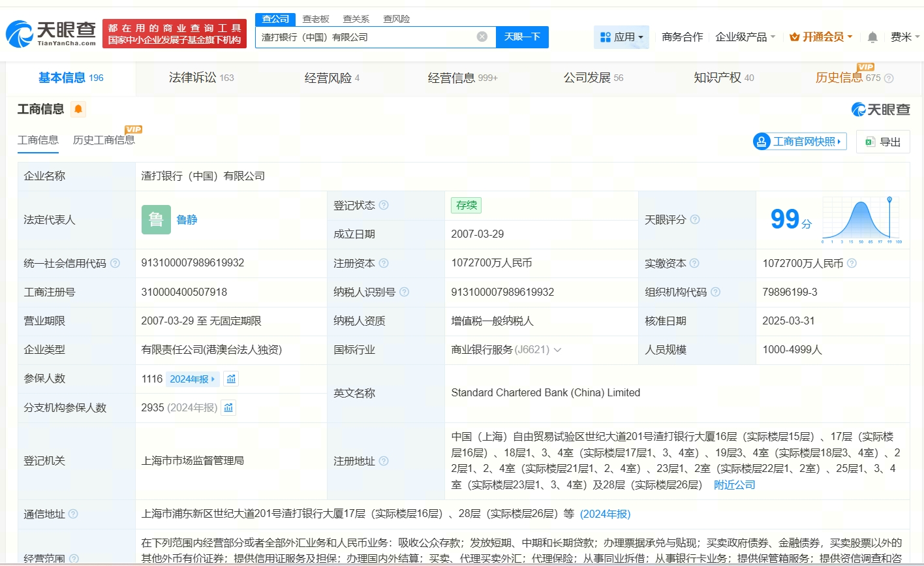
Task: Open 商务合作 link
Action: click(683, 37)
